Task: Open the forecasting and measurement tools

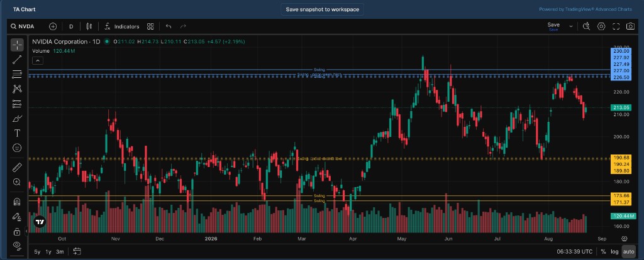Action: coord(17,104)
